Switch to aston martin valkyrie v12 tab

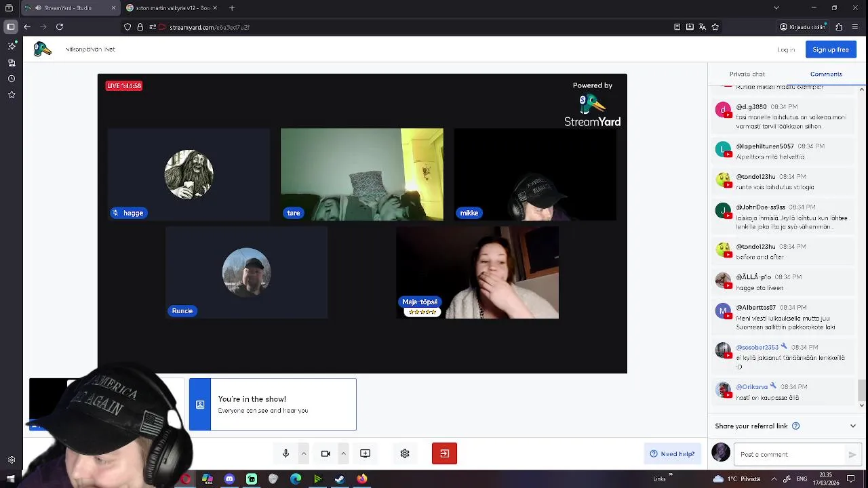(x=171, y=8)
